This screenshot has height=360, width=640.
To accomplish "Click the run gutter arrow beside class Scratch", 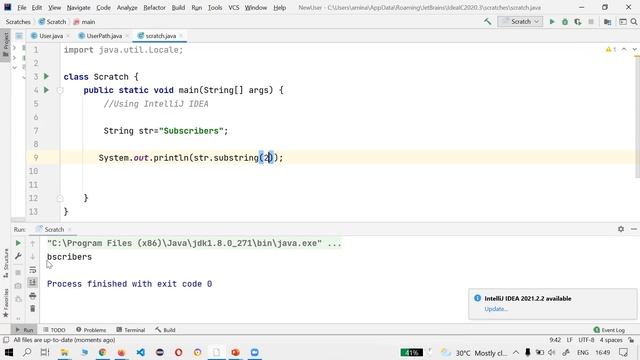I will 46,76.
